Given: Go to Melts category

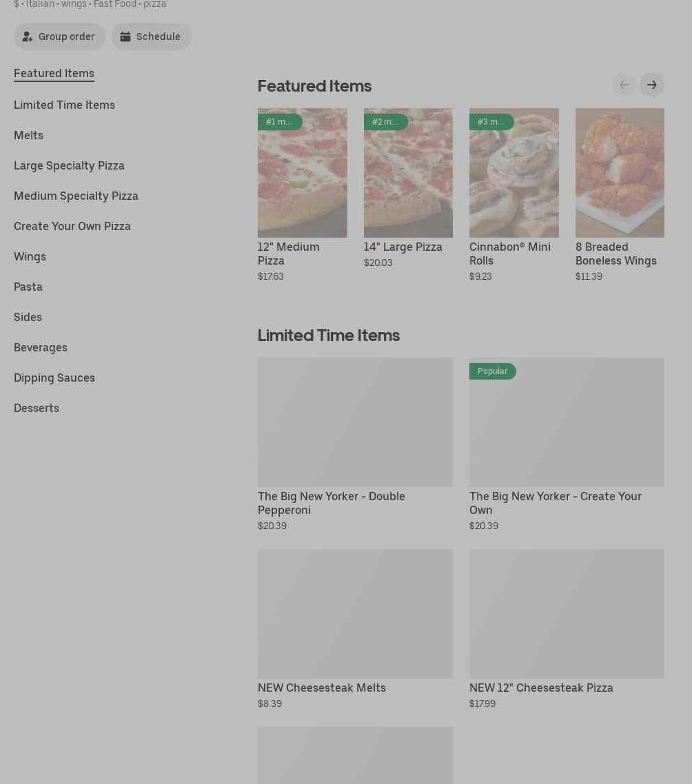Looking at the screenshot, I should (28, 135).
